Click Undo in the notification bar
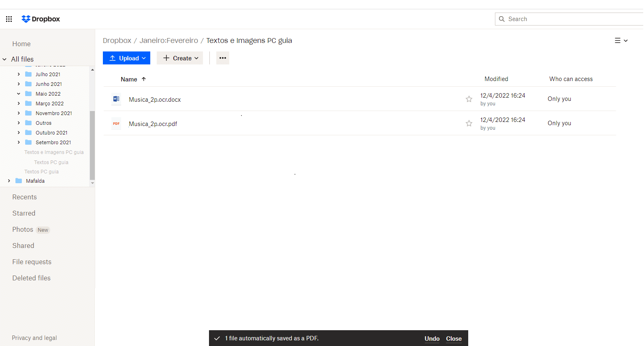Image resolution: width=644 pixels, height=346 pixels. point(432,339)
